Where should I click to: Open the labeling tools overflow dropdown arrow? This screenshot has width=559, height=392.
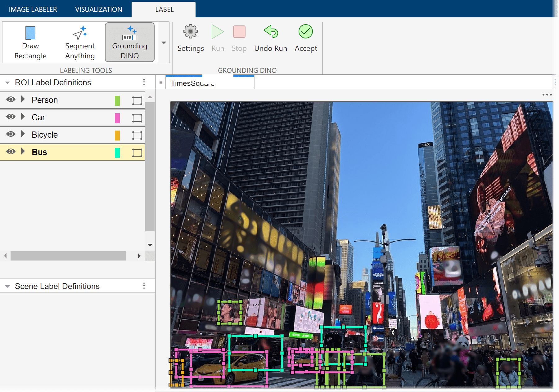tap(164, 42)
